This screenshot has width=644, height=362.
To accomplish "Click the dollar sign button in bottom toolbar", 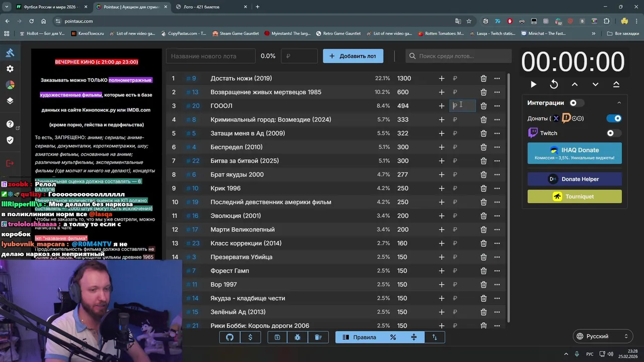I will point(250,337).
